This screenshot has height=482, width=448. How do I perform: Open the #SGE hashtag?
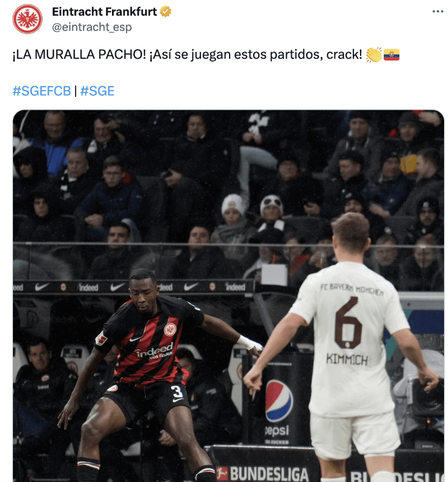point(97,91)
